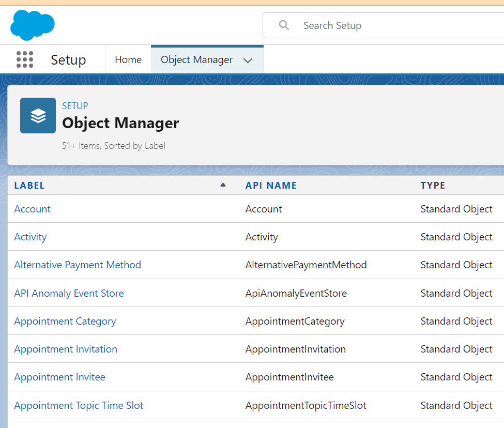Select the Account API name cell
This screenshot has height=428, width=504.
coord(264,209)
